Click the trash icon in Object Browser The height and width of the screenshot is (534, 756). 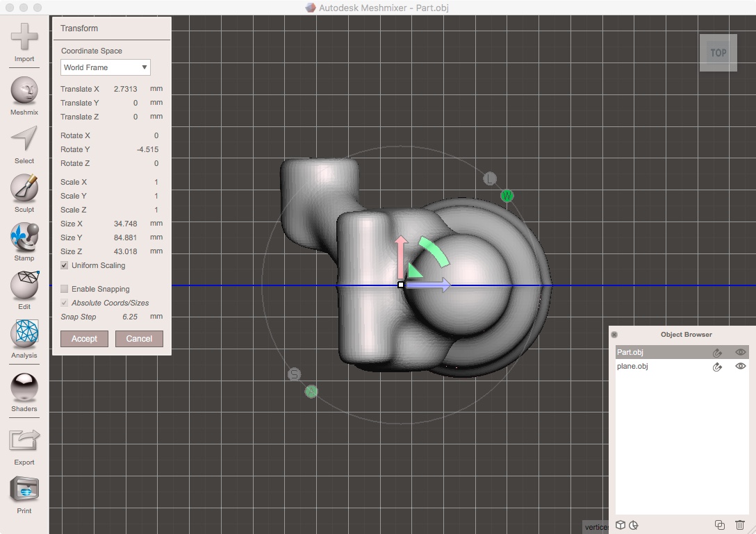point(739,525)
